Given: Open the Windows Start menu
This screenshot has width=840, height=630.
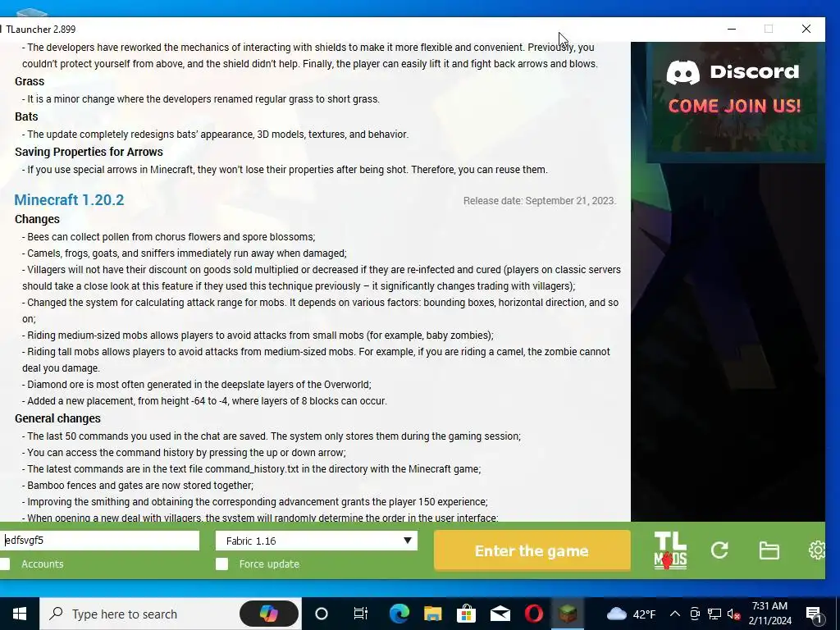Looking at the screenshot, I should click(20, 614).
